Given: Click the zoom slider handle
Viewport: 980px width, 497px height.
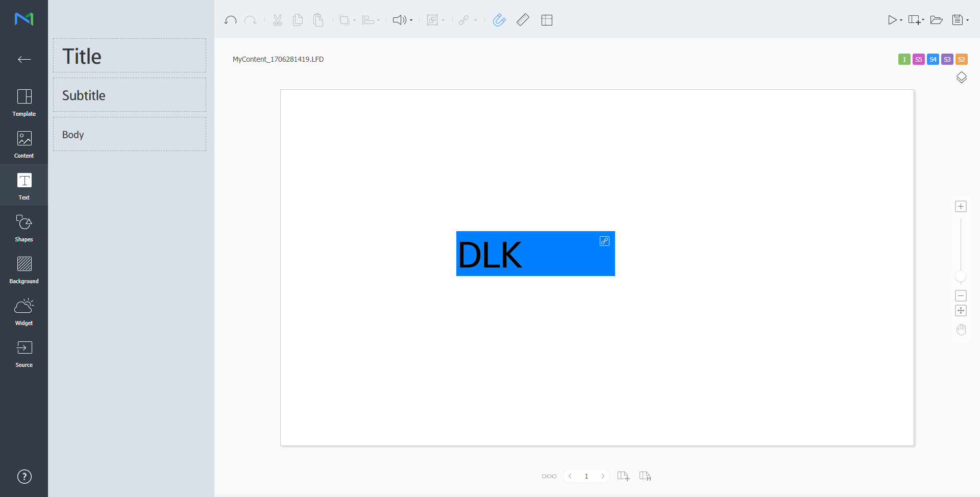Looking at the screenshot, I should point(961,277).
